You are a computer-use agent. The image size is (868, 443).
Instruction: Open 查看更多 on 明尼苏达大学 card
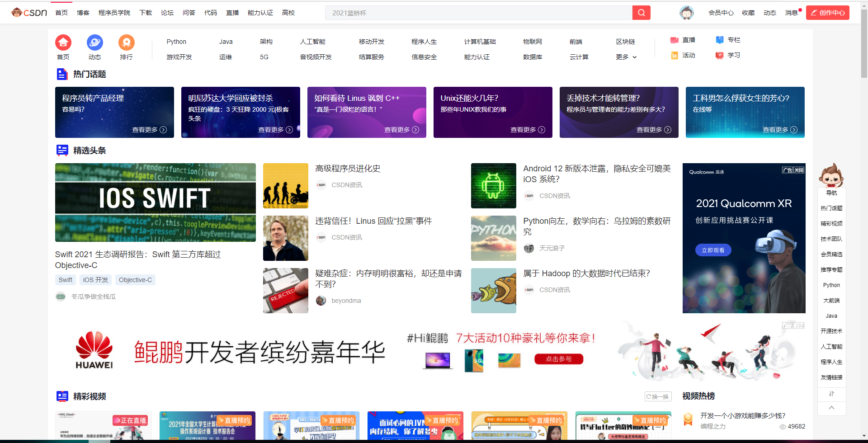pos(275,130)
